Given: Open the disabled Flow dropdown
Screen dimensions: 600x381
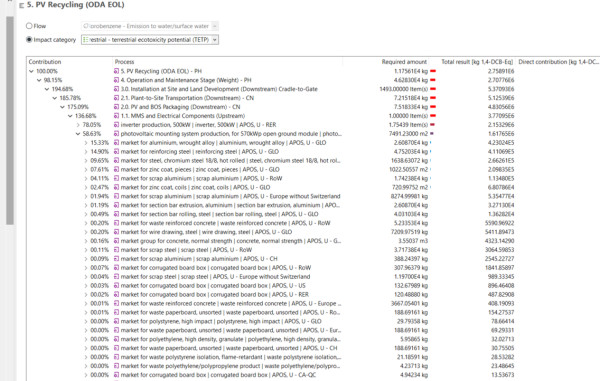Looking at the screenshot, I should (215, 26).
